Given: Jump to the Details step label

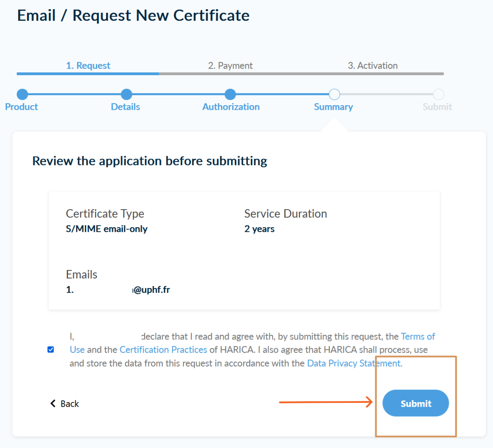Looking at the screenshot, I should (125, 107).
